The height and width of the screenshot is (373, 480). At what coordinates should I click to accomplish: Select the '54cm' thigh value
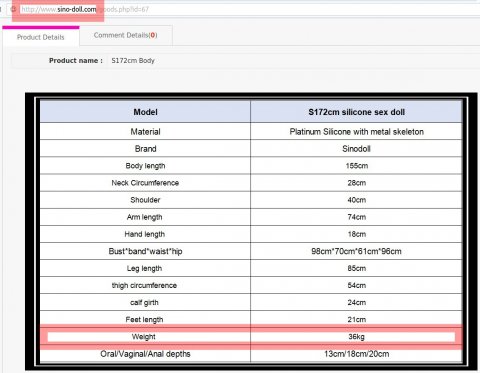click(x=357, y=286)
